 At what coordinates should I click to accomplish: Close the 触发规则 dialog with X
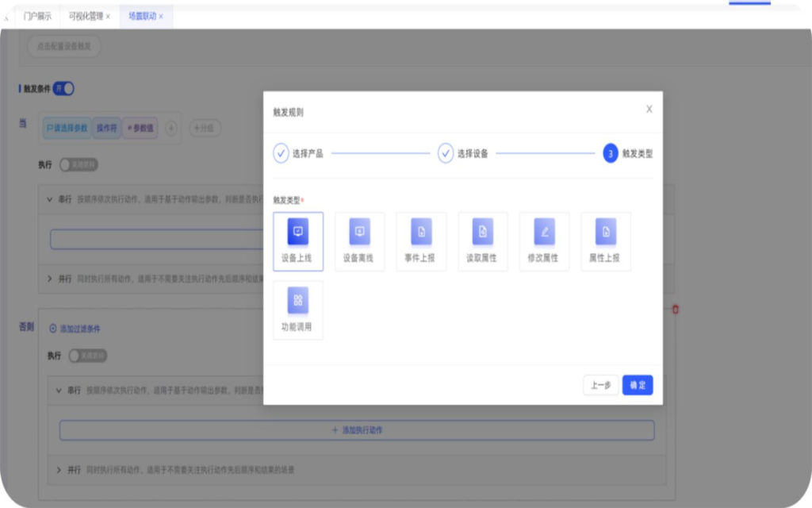pyautogui.click(x=649, y=109)
